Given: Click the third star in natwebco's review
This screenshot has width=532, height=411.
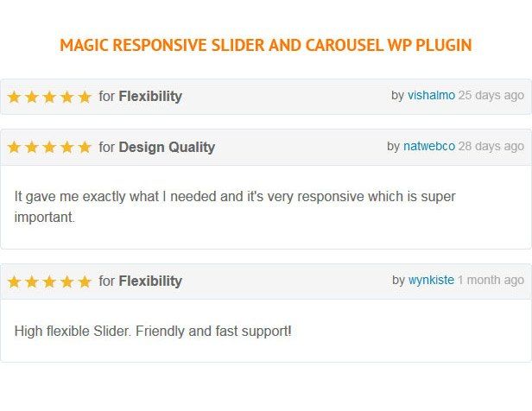Looking at the screenshot, I should [49, 148].
